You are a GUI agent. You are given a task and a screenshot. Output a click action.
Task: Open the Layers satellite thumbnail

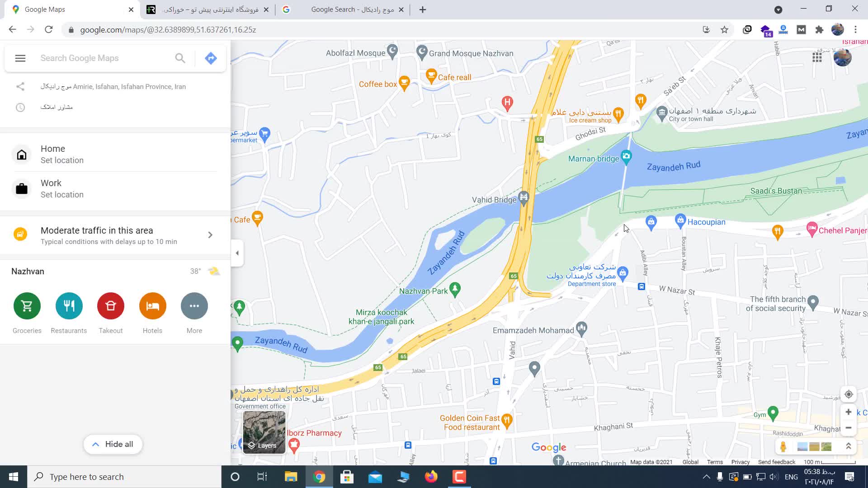tap(264, 432)
